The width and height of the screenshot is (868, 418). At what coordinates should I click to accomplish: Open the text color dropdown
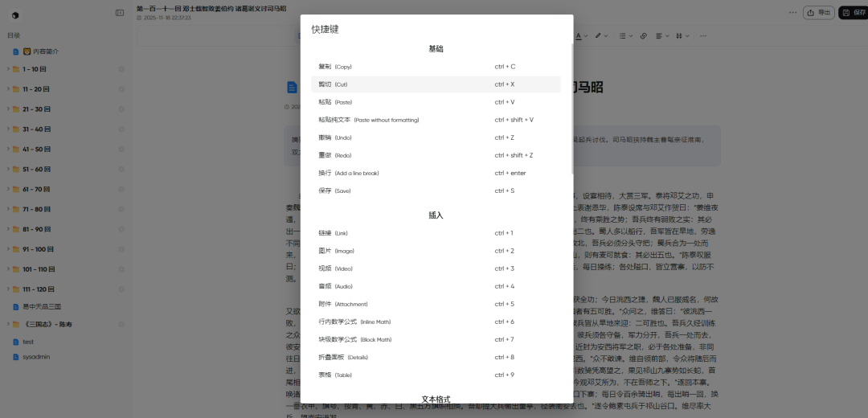click(581, 36)
